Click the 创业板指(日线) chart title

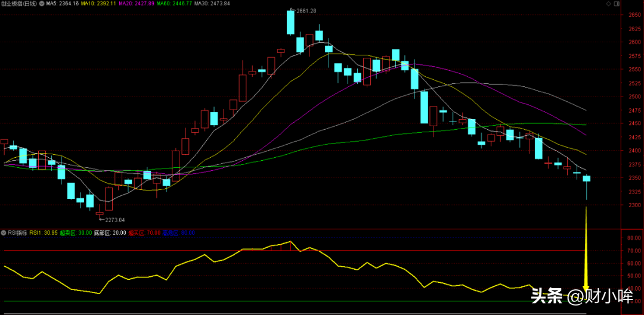pos(18,4)
